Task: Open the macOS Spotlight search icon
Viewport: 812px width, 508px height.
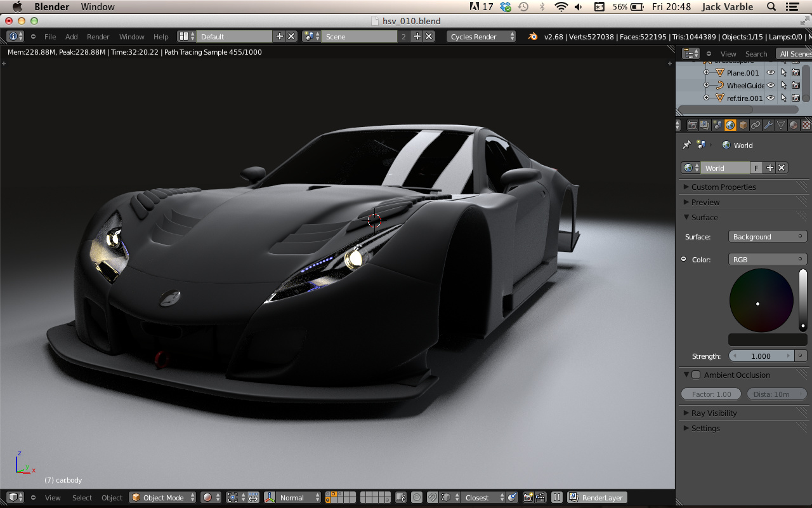Action: (x=771, y=7)
